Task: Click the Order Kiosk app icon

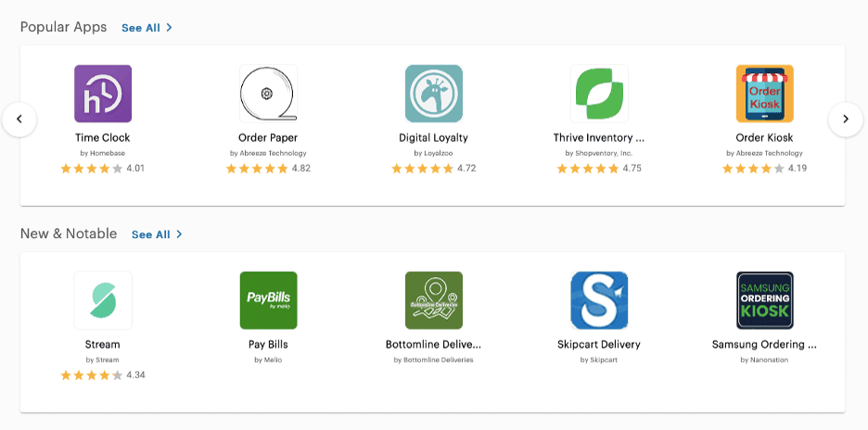Action: (764, 94)
